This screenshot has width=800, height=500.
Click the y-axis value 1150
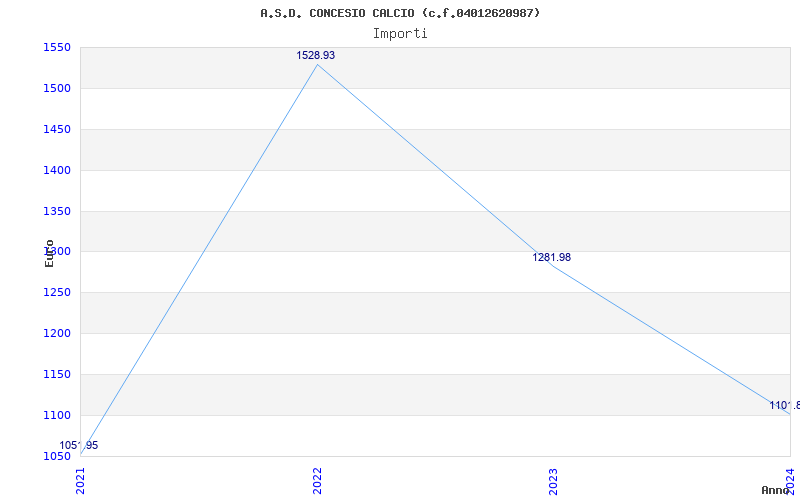pyautogui.click(x=57, y=374)
